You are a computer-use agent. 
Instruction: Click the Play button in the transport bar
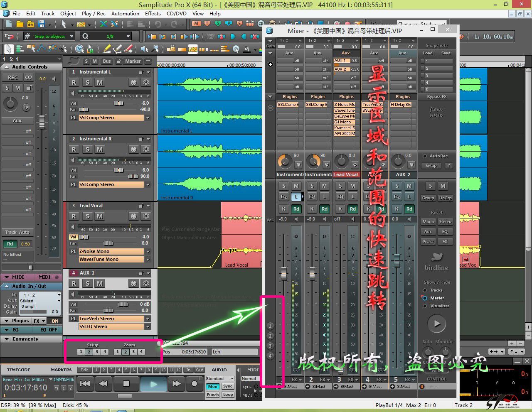click(153, 384)
